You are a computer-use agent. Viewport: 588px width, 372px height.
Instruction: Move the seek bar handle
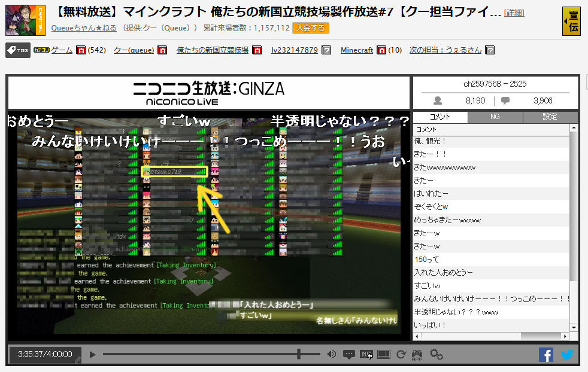tap(299, 354)
